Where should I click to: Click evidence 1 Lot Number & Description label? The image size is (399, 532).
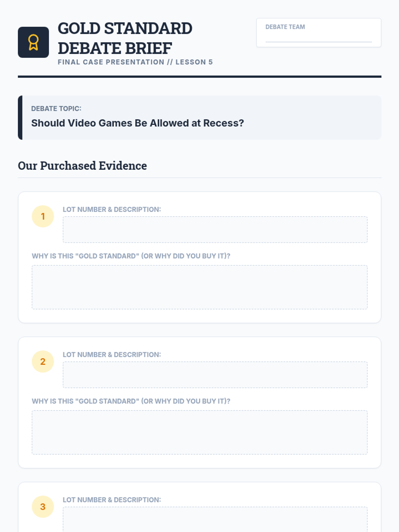coord(112,209)
